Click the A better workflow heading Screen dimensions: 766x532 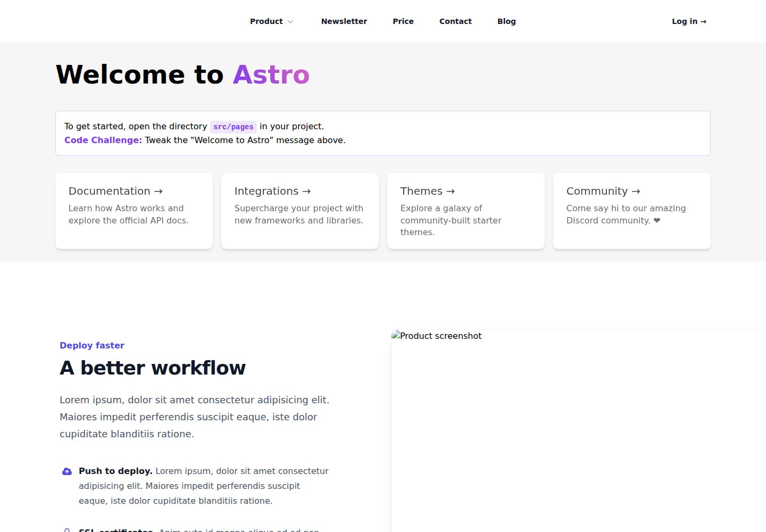click(153, 368)
